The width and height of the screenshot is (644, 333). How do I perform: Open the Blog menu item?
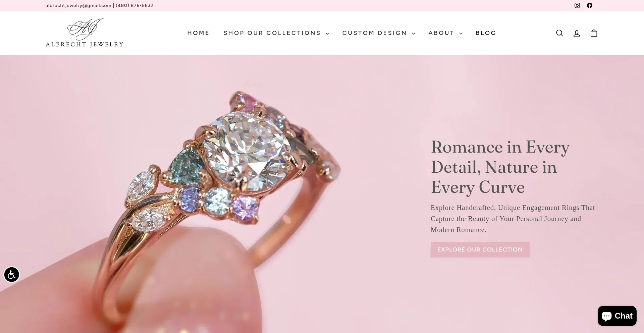[x=486, y=33]
